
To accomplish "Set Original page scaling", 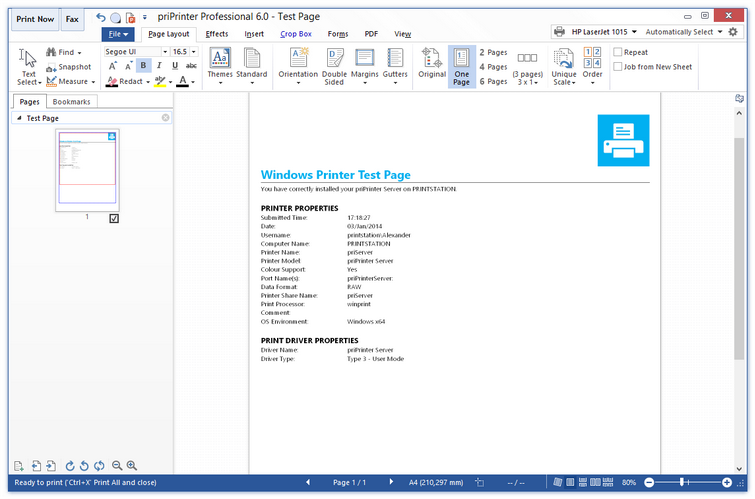I will tap(432, 63).
